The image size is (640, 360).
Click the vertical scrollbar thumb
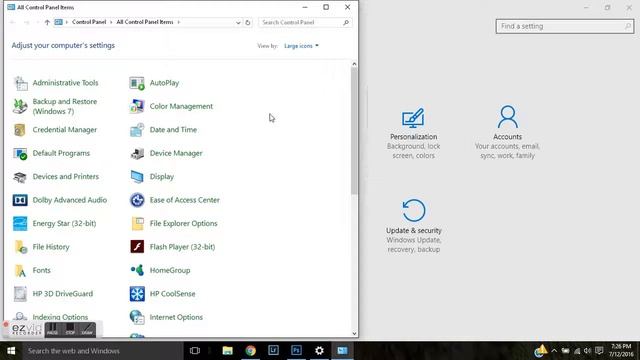pyautogui.click(x=354, y=131)
